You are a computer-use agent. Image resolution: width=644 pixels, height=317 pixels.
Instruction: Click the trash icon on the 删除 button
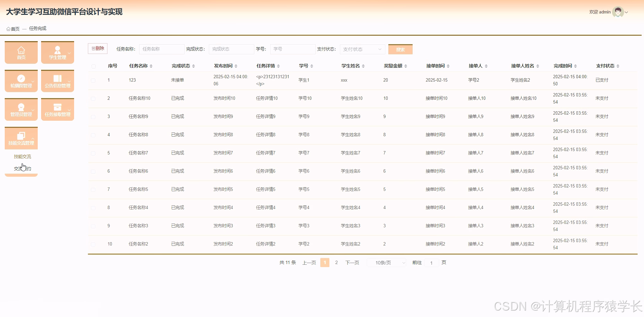pos(93,48)
